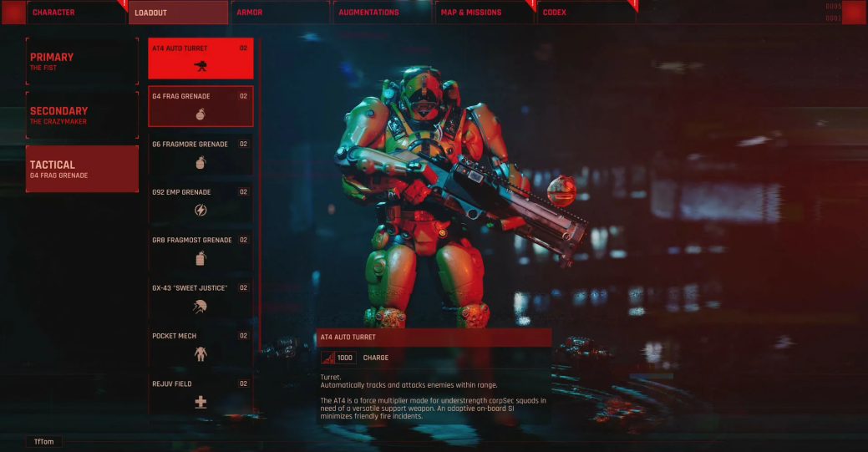This screenshot has height=452, width=868.
Task: Open the Augmentations tab
Action: click(x=383, y=13)
